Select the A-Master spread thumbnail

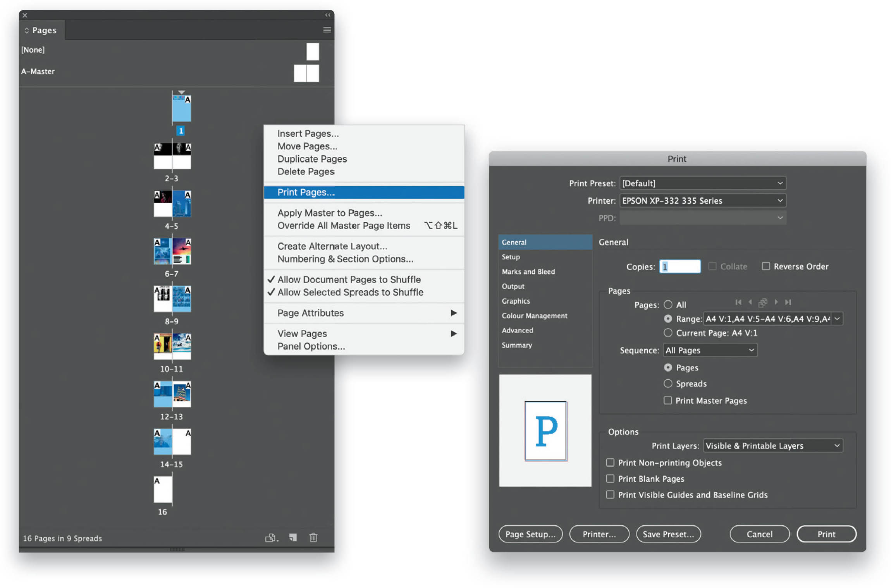point(306,73)
